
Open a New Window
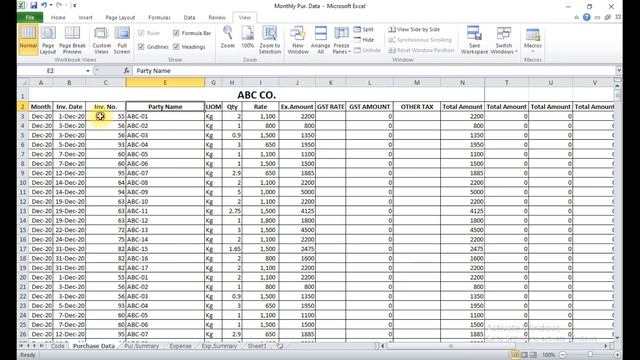coord(298,40)
